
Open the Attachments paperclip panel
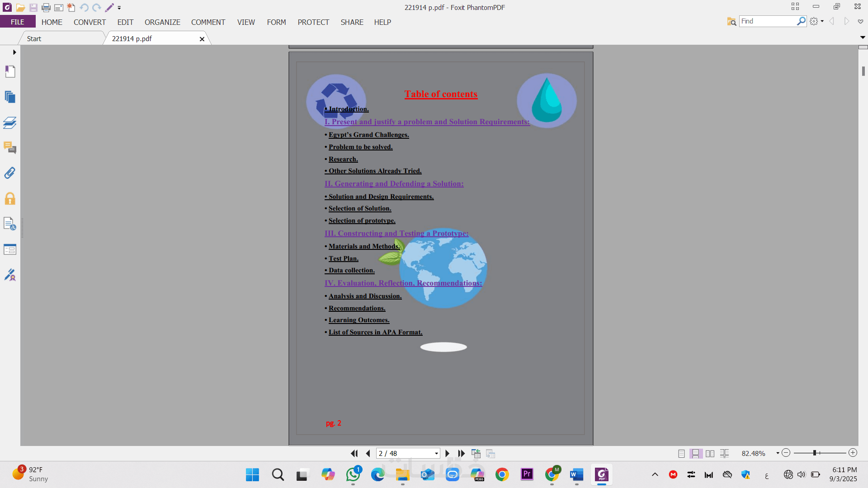10,173
